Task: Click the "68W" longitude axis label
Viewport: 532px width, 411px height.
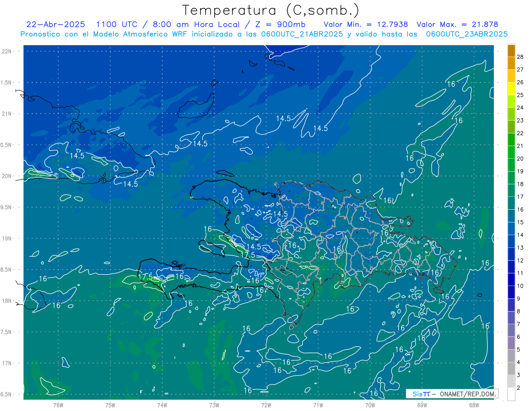Action: coord(474,405)
